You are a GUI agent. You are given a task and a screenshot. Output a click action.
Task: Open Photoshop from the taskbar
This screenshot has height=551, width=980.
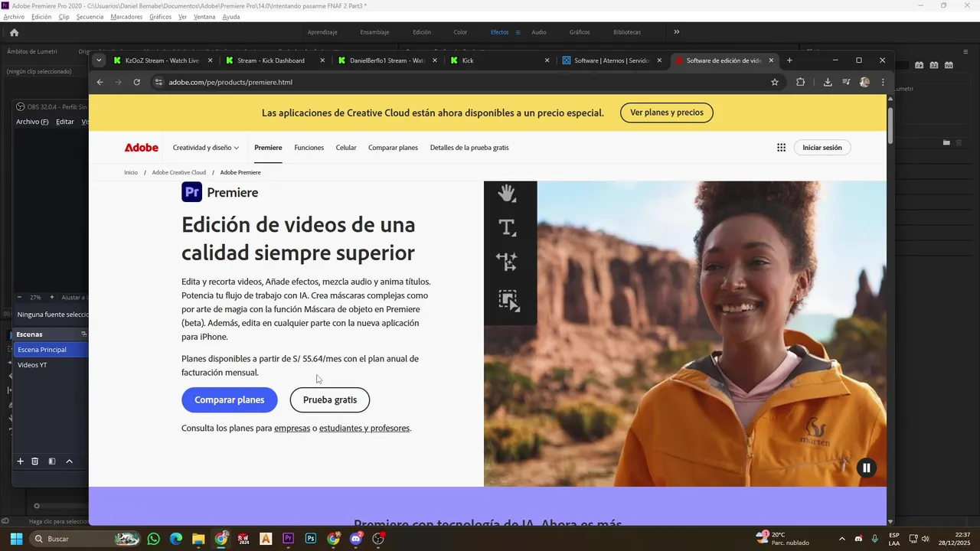311,539
